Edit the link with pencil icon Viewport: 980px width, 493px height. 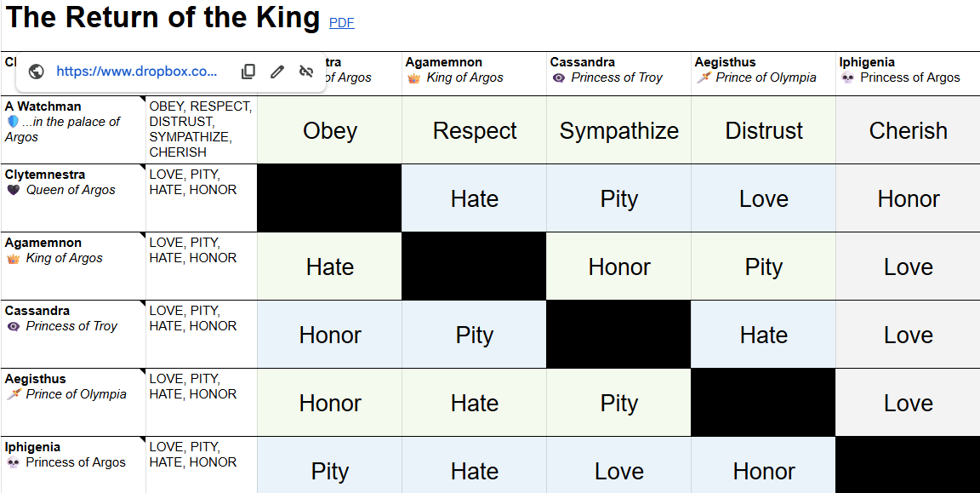pyautogui.click(x=277, y=72)
